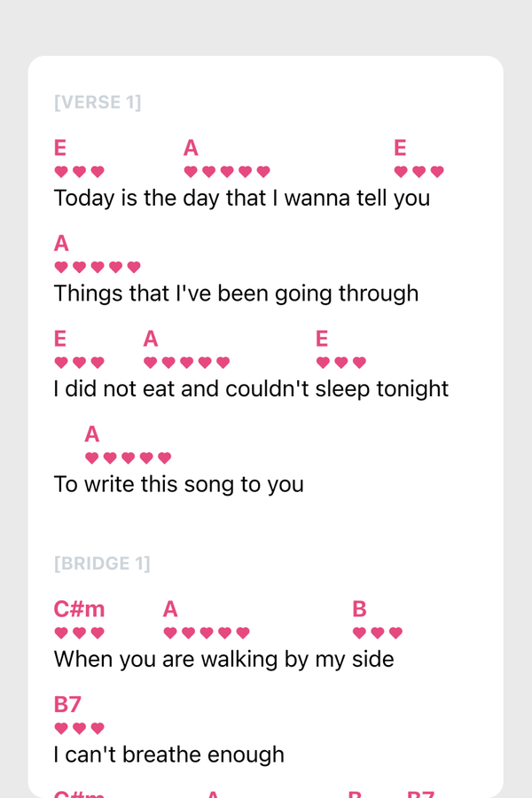
Task: Click hearts below C#m above "When you"
Action: (79, 633)
